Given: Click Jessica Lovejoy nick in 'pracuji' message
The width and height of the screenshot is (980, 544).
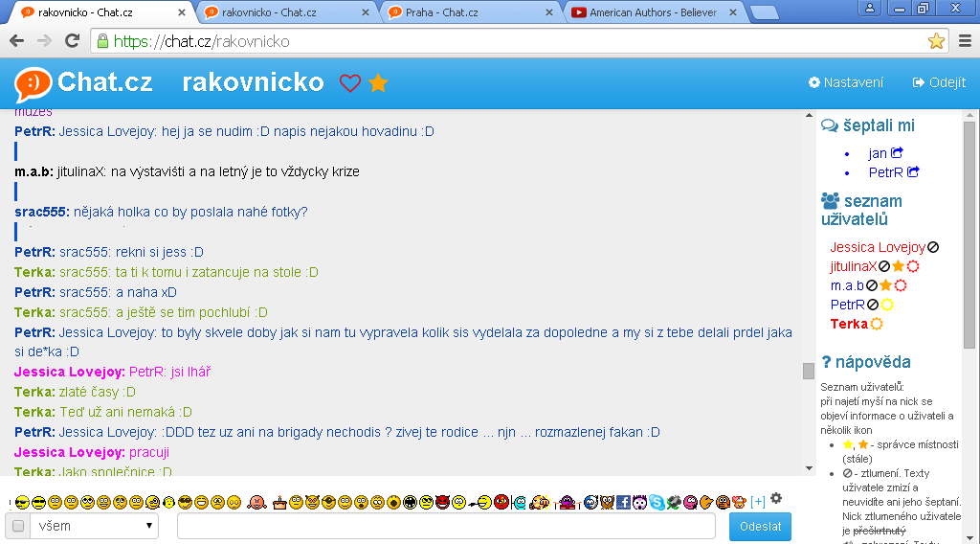Looking at the screenshot, I should tap(69, 452).
